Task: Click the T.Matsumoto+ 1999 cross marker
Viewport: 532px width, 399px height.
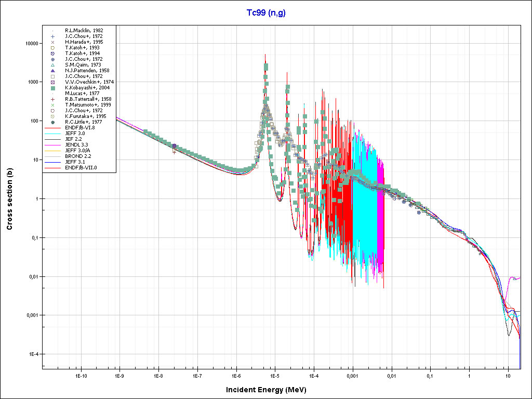Action: tap(52, 105)
